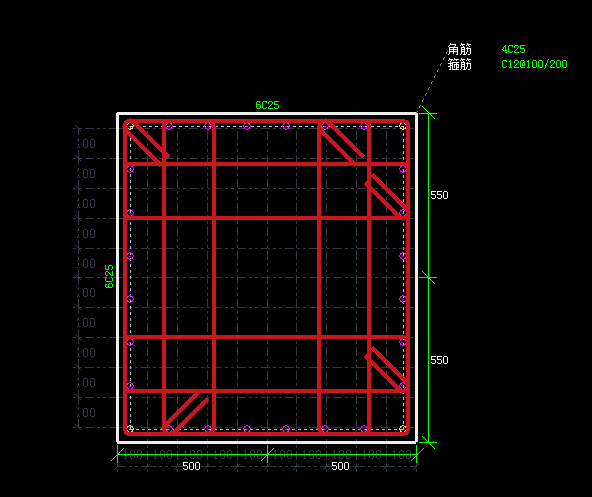Click the 箍筋 label
Screen dimensions: 592x497
tap(459, 64)
